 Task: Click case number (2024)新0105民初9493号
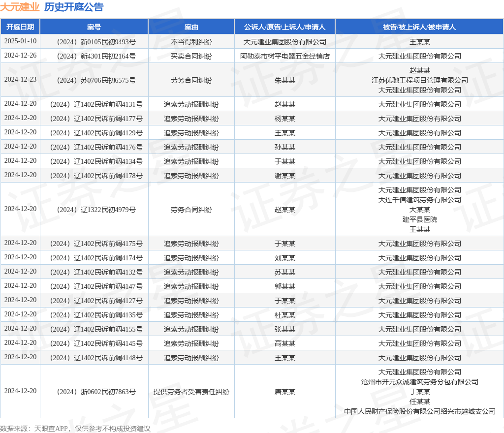tap(96, 42)
